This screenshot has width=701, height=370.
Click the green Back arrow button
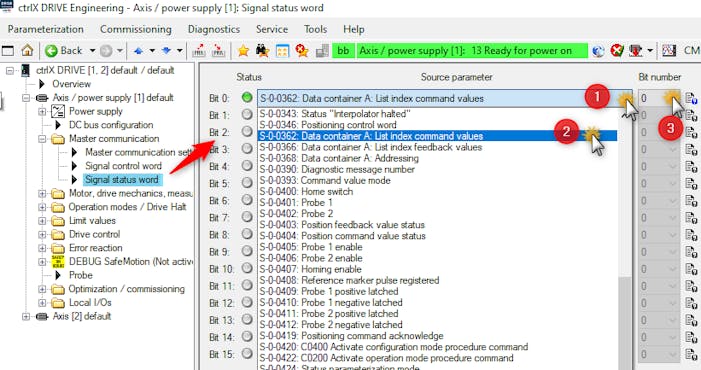[51, 51]
